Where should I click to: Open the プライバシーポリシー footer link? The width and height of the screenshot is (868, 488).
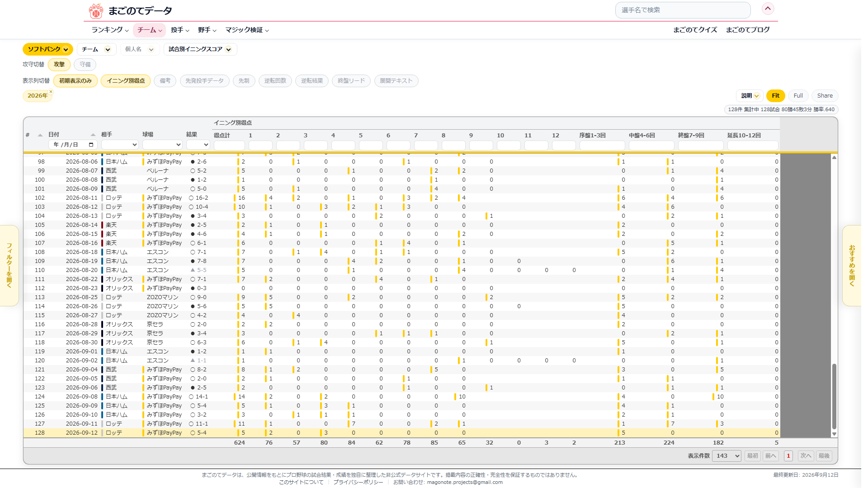pyautogui.click(x=358, y=482)
